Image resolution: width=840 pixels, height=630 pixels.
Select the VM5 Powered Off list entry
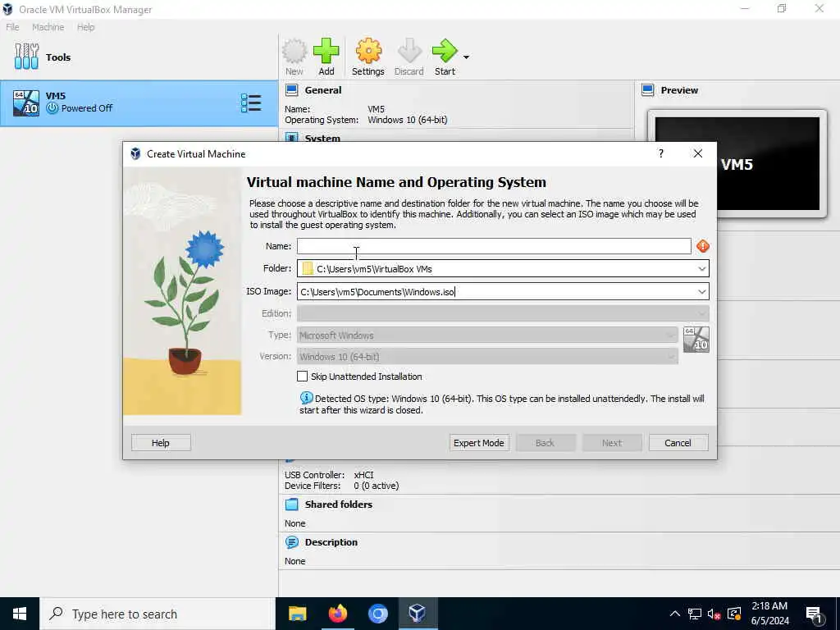[139, 103]
